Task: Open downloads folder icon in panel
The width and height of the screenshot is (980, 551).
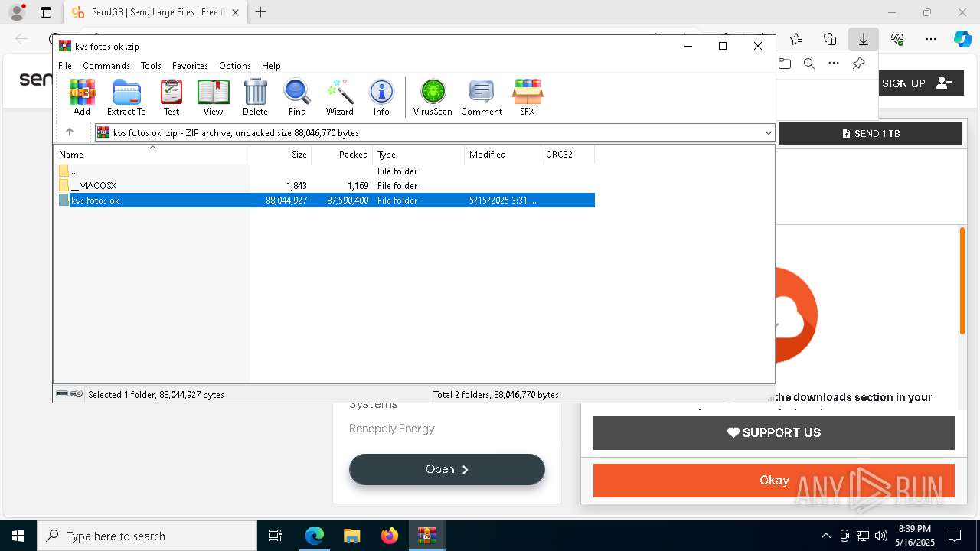Action: 785,64
